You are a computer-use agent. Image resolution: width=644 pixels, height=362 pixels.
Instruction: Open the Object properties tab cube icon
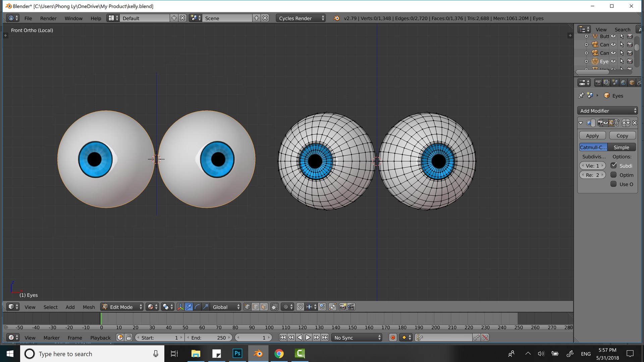point(632,83)
